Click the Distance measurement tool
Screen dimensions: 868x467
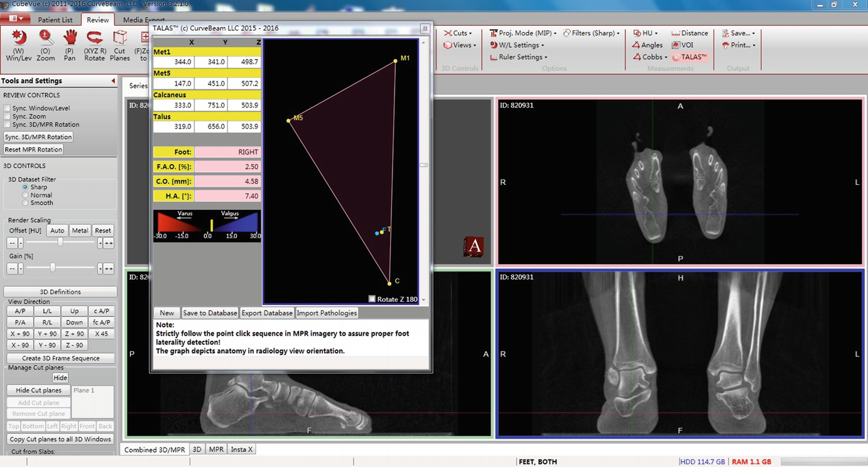pyautogui.click(x=690, y=33)
